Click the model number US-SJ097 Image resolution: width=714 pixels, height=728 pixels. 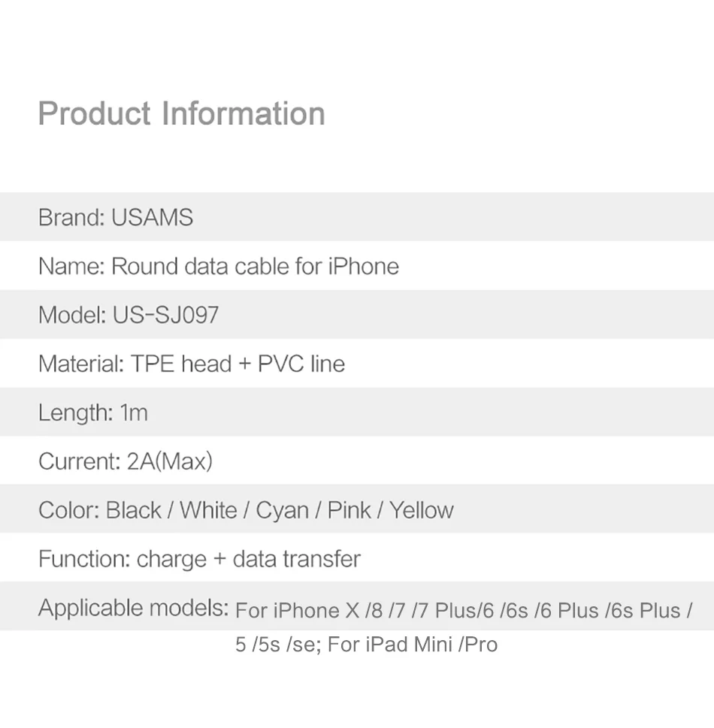[165, 316]
